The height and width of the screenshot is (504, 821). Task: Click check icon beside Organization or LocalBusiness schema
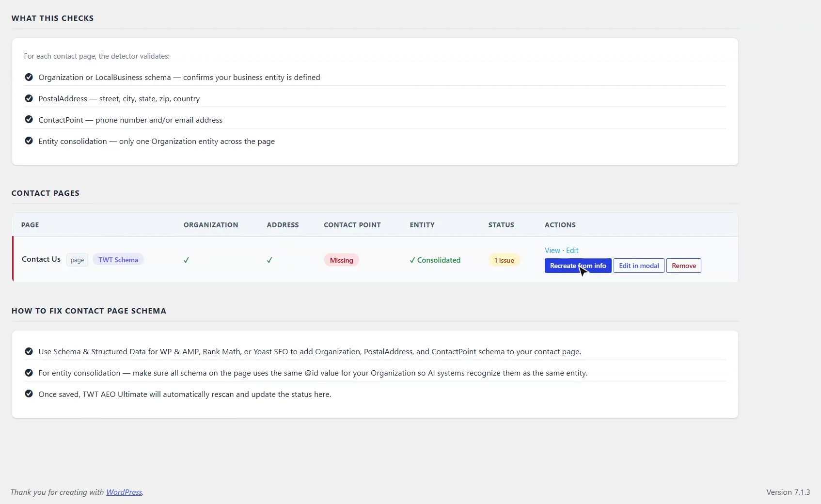(x=29, y=77)
